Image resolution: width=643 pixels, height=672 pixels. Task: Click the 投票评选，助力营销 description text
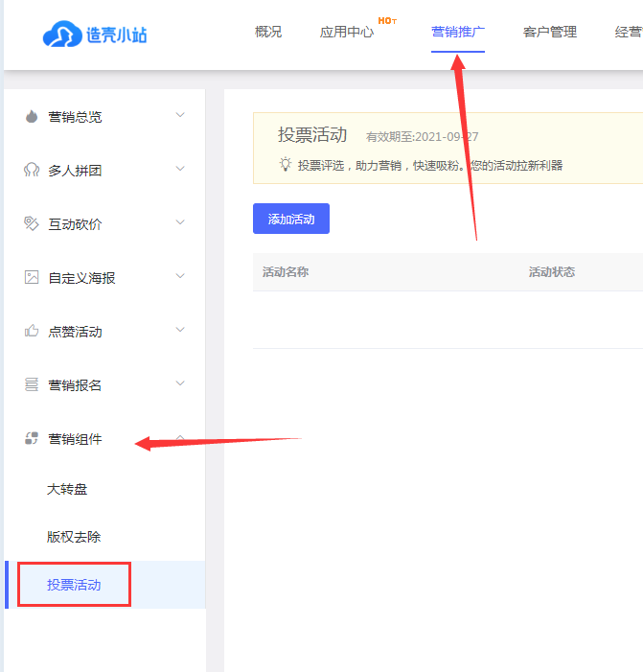click(x=430, y=165)
